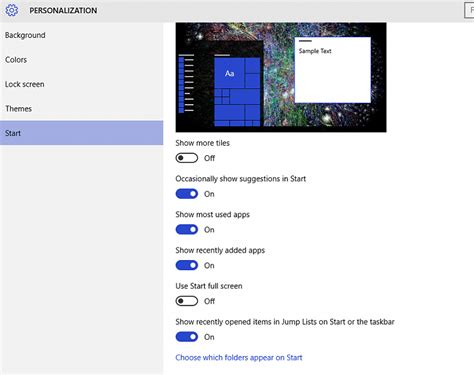Turn on Show more tiles
Screen dimensions: 474x375
click(x=187, y=158)
